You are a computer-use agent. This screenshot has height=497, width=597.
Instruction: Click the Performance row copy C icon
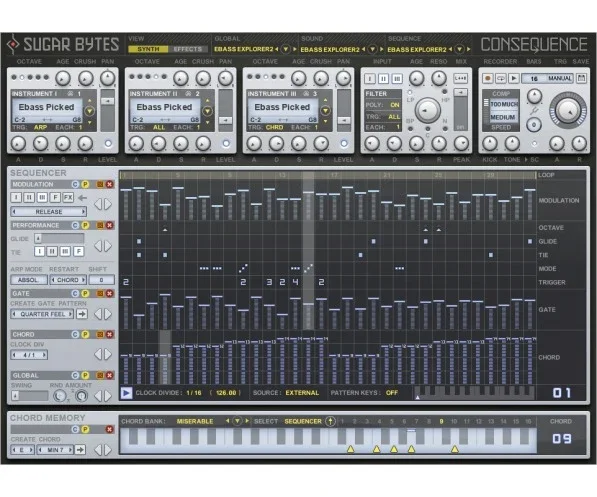[x=75, y=225]
